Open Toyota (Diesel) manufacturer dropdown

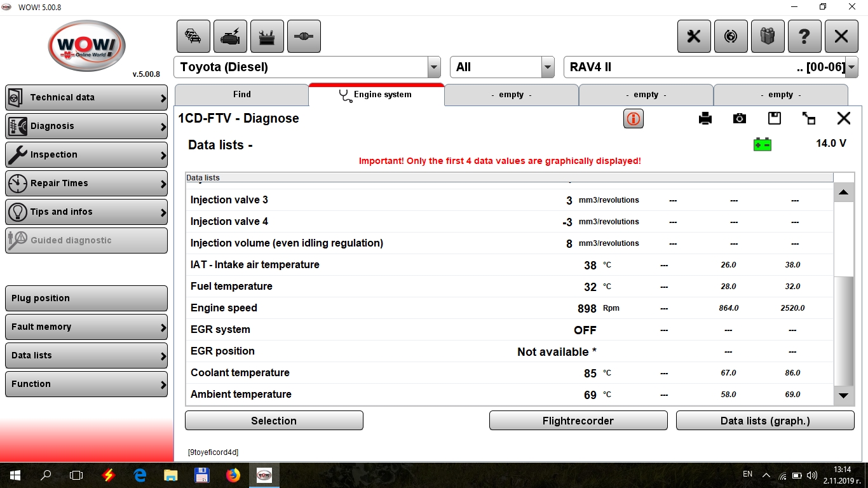pyautogui.click(x=434, y=67)
